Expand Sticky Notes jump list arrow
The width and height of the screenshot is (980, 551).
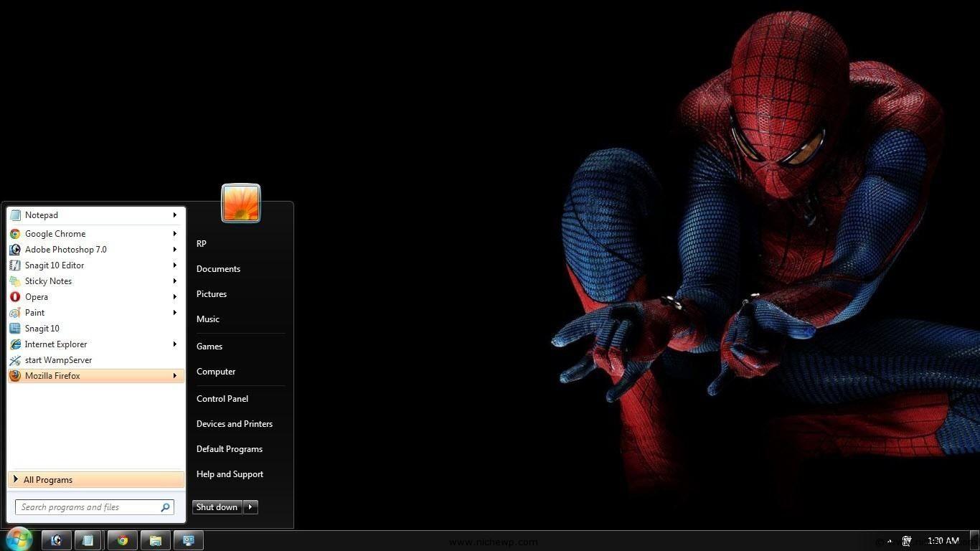(x=174, y=281)
